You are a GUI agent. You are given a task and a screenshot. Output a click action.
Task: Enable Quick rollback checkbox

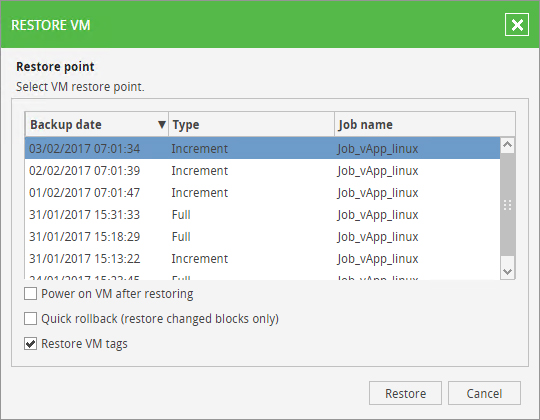point(30,318)
